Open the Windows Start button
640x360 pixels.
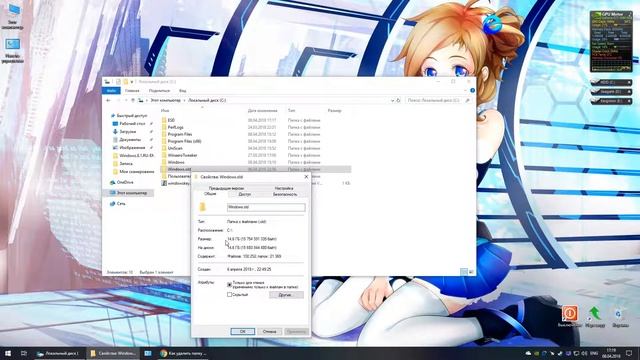pos(8,353)
